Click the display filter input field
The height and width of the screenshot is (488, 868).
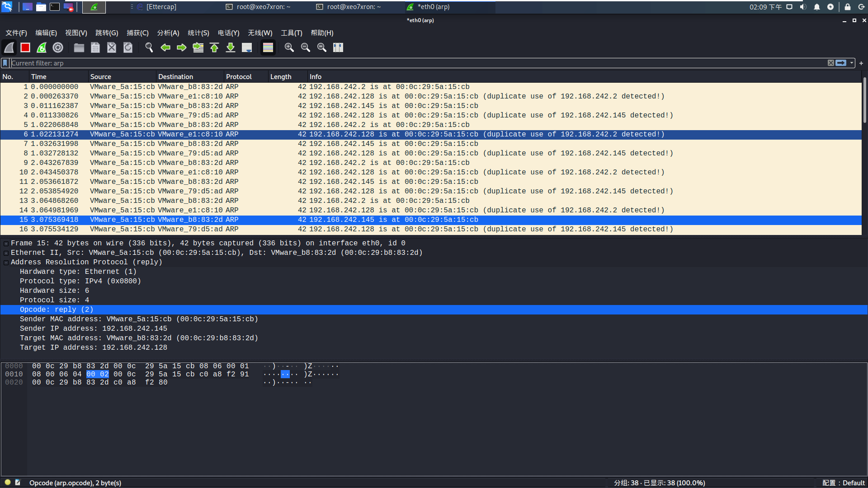tap(418, 63)
